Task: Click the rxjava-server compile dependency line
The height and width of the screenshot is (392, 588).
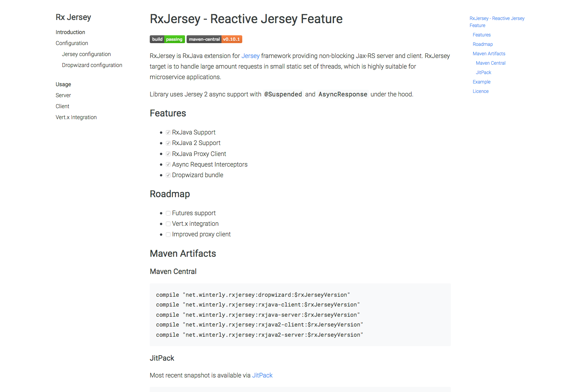Action: [x=258, y=315]
